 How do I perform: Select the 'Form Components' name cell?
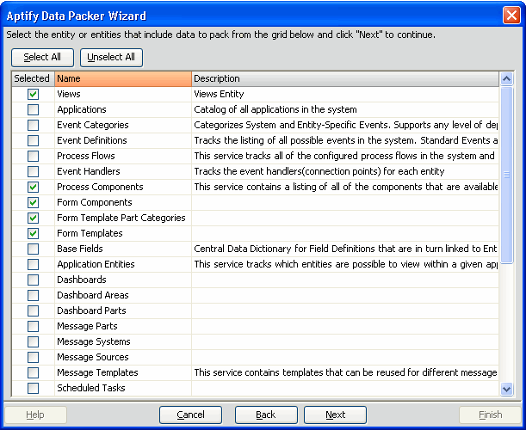[123, 203]
